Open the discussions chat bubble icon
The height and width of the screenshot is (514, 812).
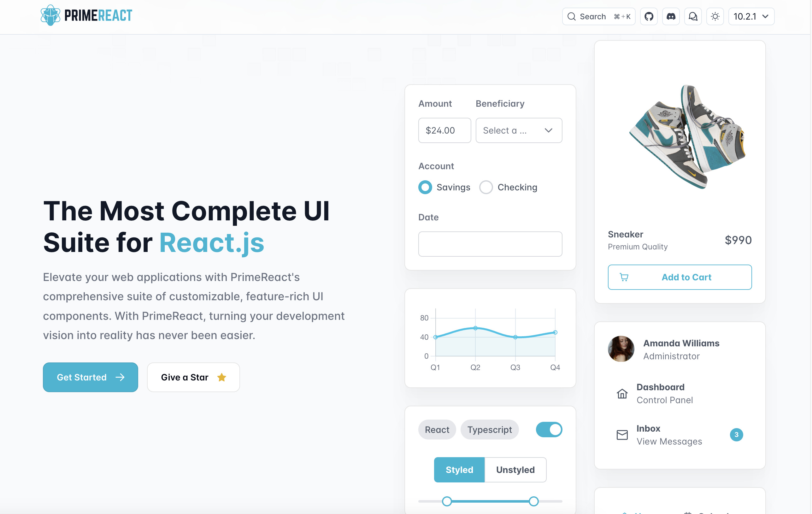693,16
